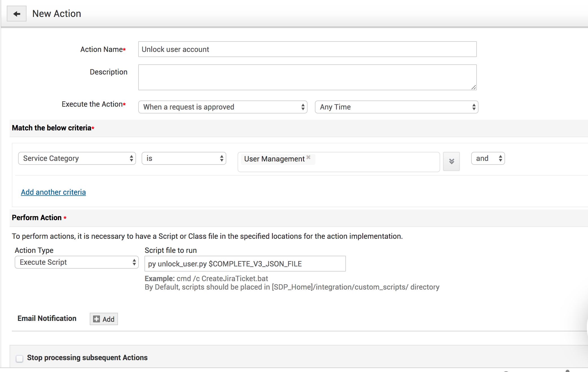
Task: Open the Execute the Action event dropdown
Action: pyautogui.click(x=223, y=107)
